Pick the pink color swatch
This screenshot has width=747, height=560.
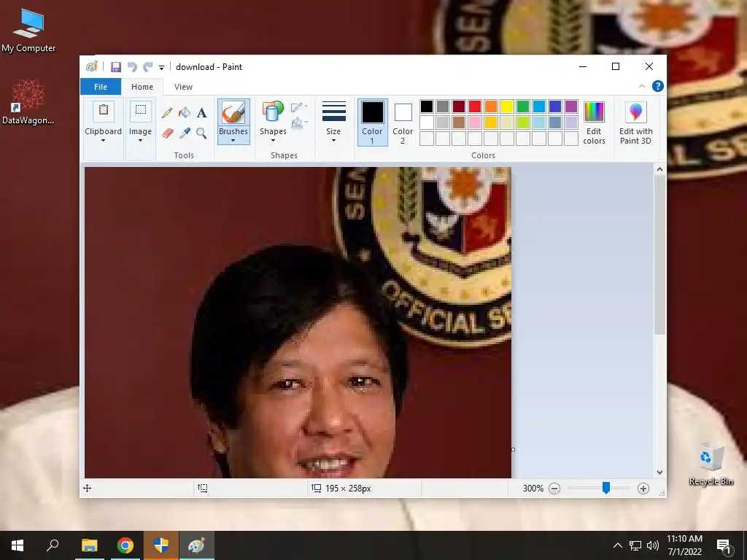click(475, 122)
